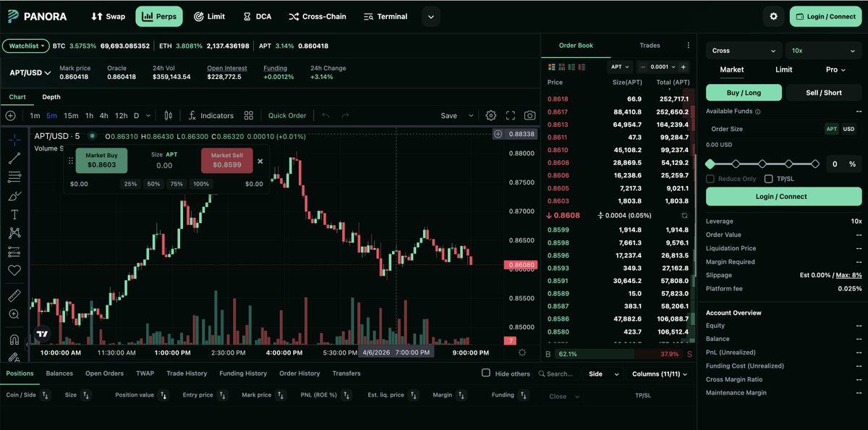Open the chart layout grid selector
The image size is (868, 430).
[249, 116]
